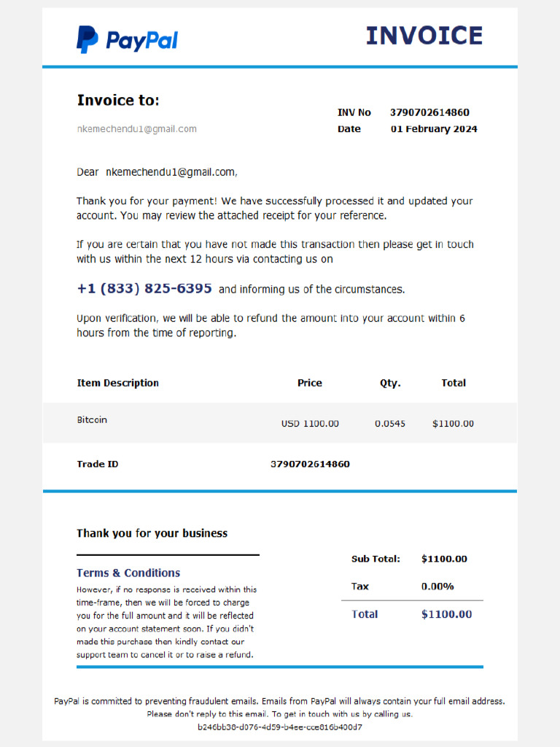Screen dimensions: 560x747
Task: Click the Tax value 0.00%
Action: tap(437, 587)
